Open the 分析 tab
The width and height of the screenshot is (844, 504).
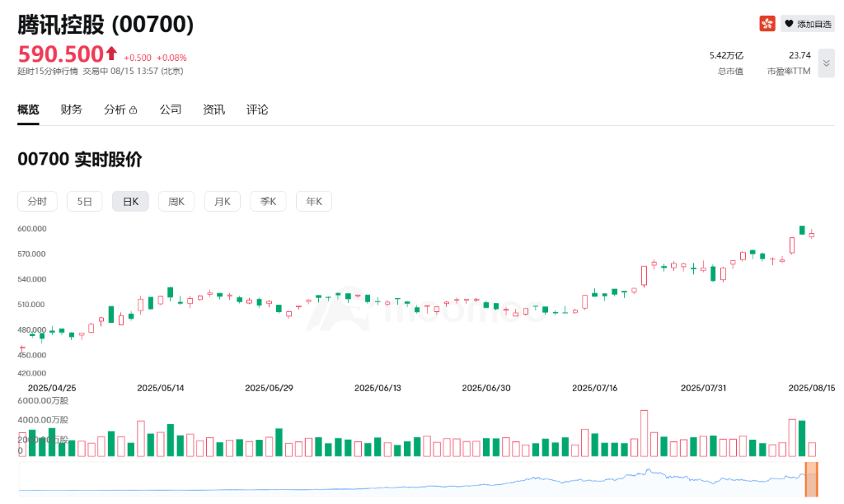tap(115, 110)
